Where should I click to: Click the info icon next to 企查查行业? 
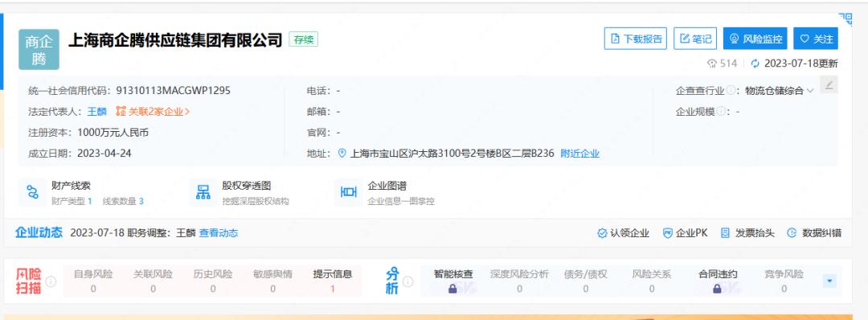click(x=731, y=90)
